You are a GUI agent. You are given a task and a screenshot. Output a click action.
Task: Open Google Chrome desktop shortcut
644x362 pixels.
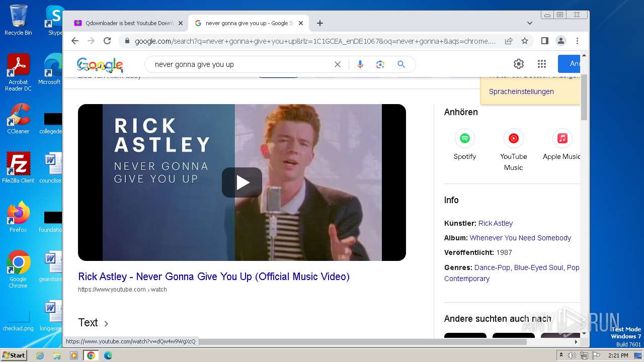[18, 269]
